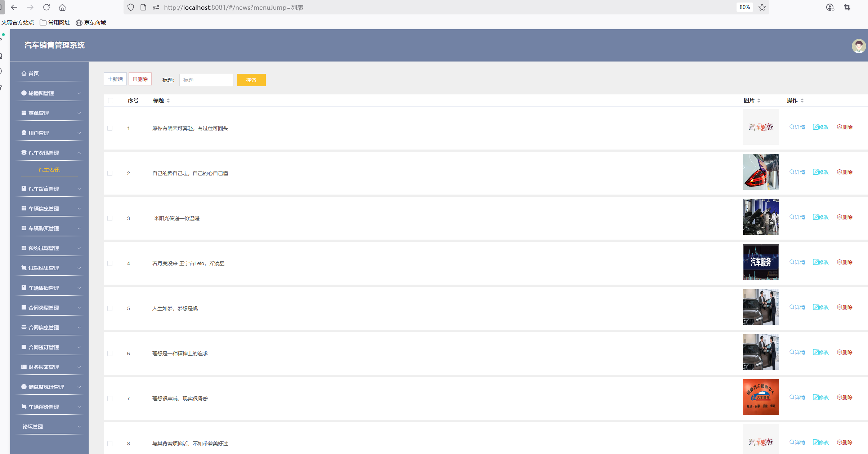Screen dimensions: 868x454
Task: Toggle the select-all header checkbox
Action: 111,101
